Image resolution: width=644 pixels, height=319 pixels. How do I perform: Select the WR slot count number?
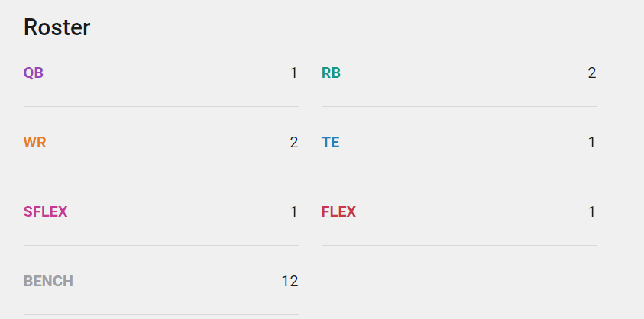[293, 143]
